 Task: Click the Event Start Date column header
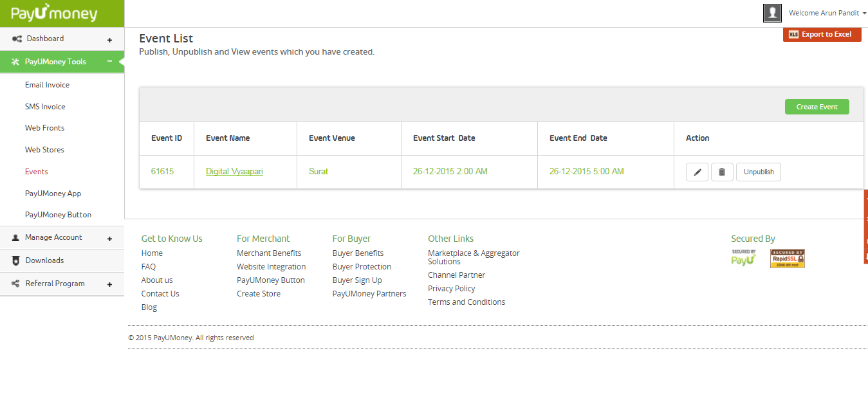pos(444,138)
